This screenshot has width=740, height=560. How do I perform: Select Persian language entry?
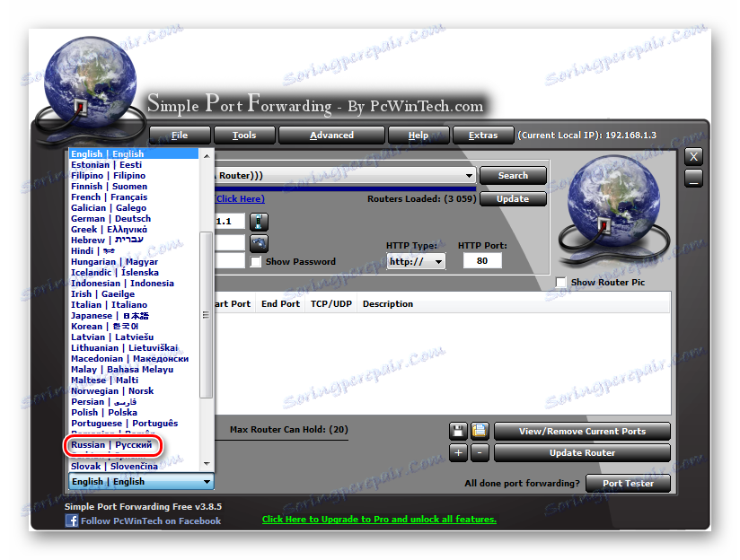click(134, 402)
